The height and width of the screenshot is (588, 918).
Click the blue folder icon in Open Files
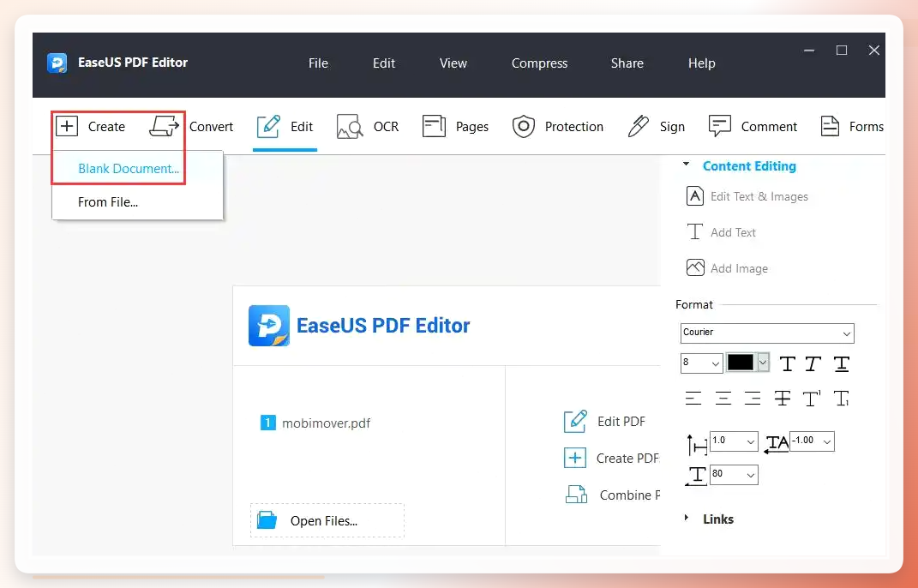[x=267, y=520]
